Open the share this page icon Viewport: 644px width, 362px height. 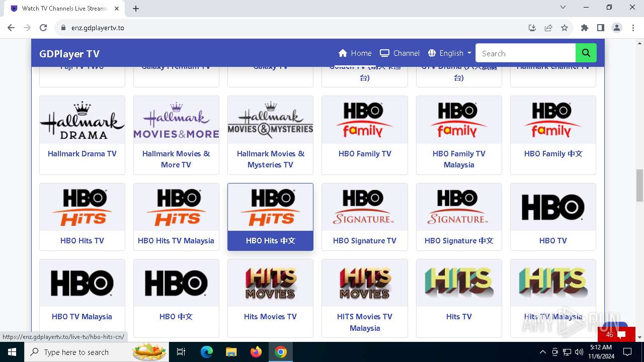pos(548,28)
